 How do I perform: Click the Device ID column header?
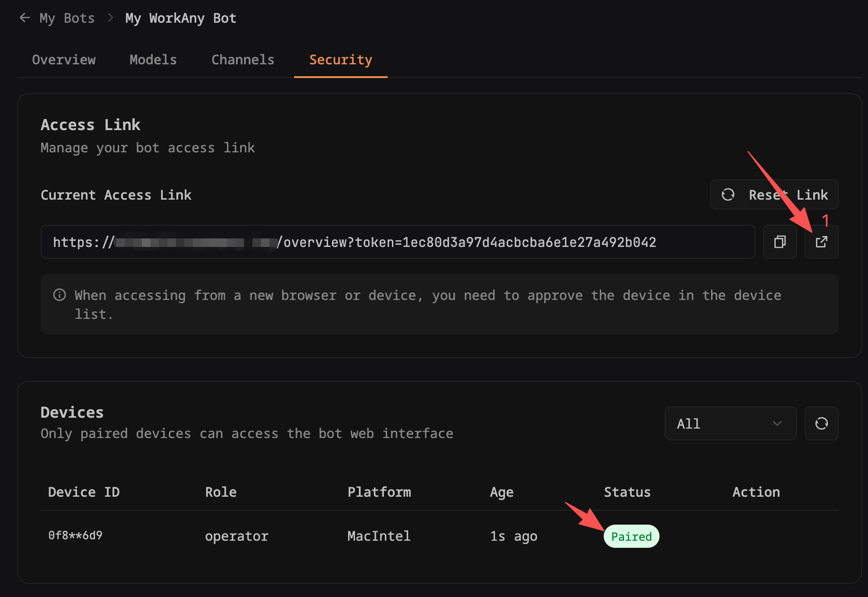click(84, 492)
